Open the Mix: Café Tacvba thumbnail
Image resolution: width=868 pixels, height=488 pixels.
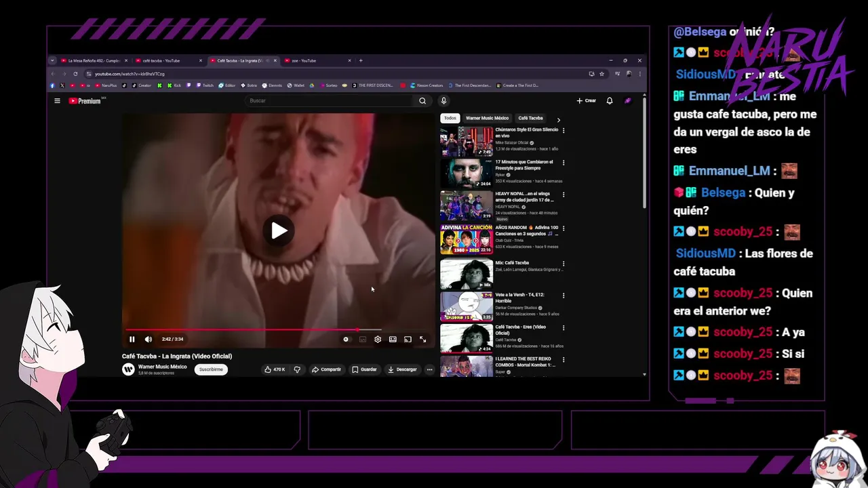(x=467, y=274)
